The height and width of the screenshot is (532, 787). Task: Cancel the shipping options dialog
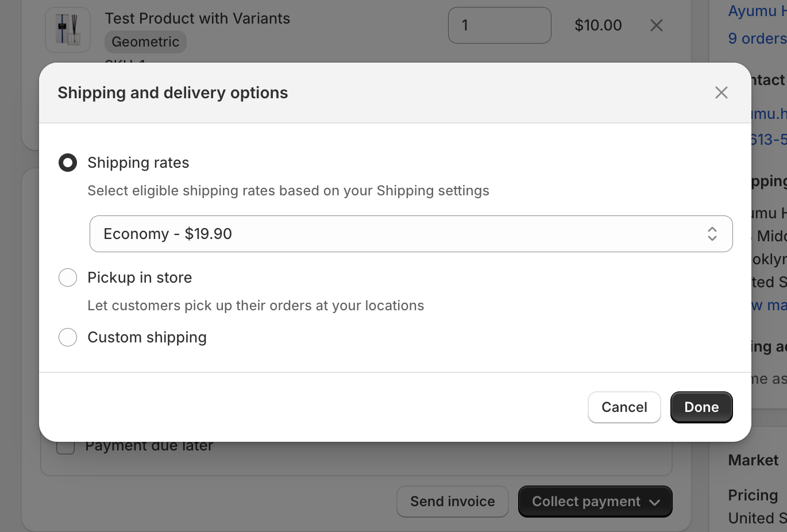[624, 407]
